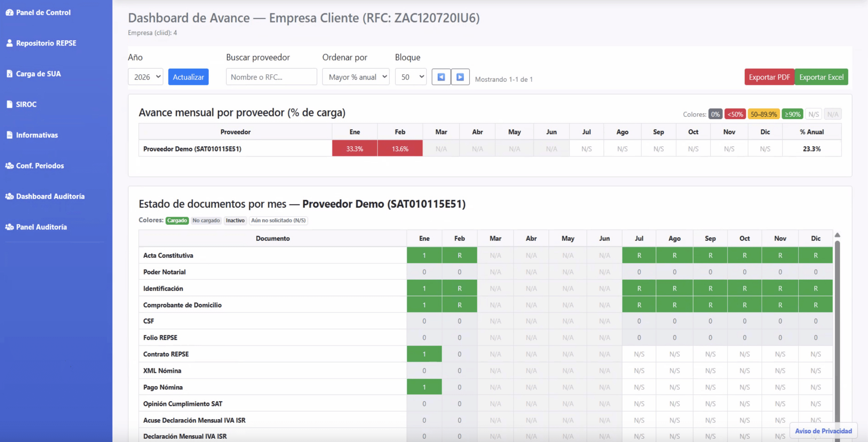Click the ≥90% green legend badge
This screenshot has height=442, width=868.
(x=792, y=114)
